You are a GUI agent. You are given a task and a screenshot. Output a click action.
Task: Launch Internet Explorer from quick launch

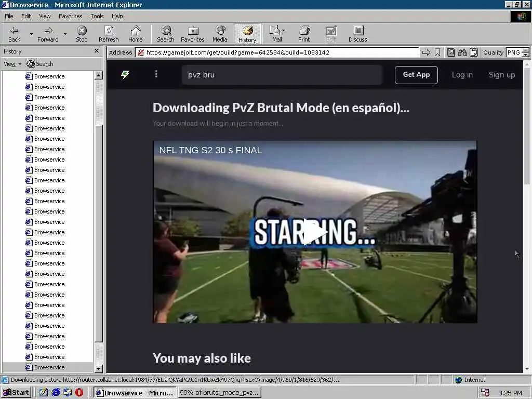56,393
